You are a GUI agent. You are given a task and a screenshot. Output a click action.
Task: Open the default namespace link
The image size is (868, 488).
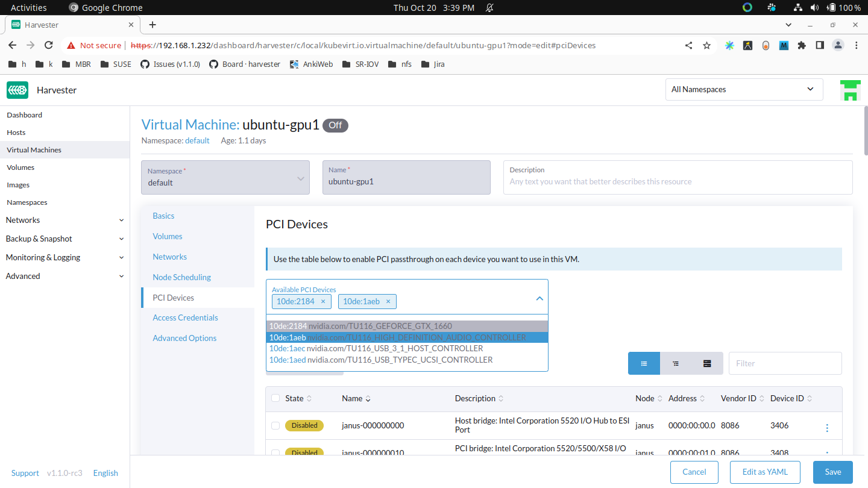pyautogui.click(x=197, y=140)
